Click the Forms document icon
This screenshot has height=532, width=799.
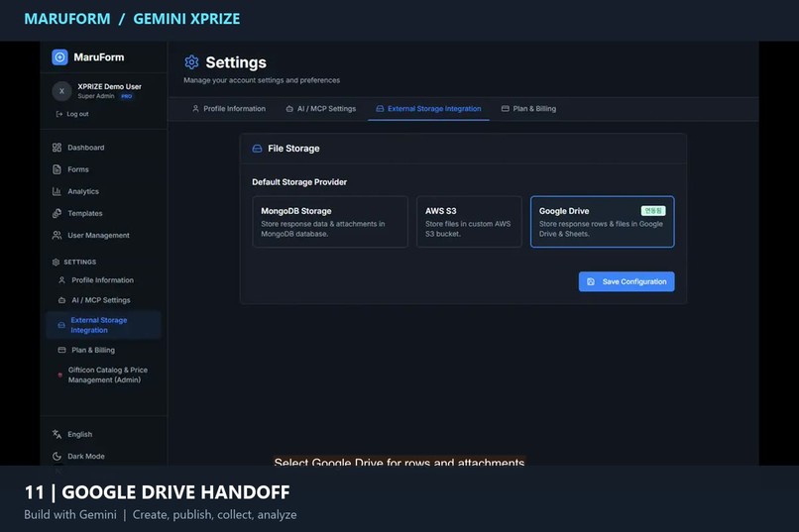click(57, 169)
